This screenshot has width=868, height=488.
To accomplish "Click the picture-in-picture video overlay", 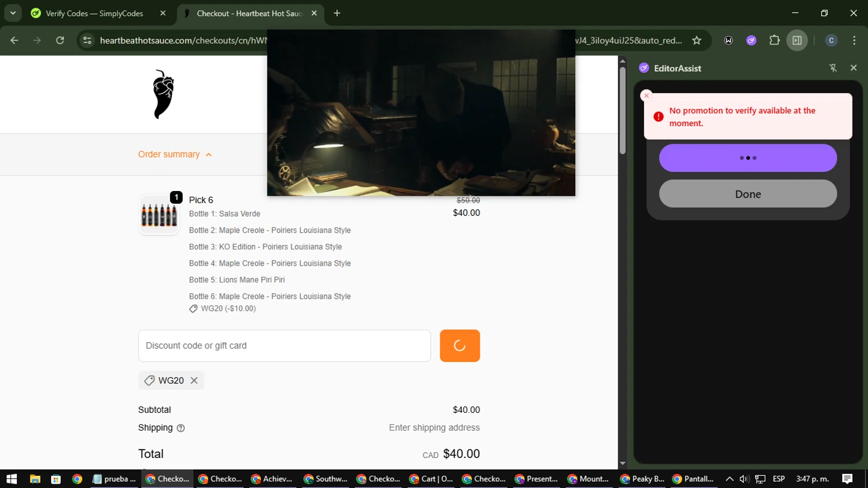I will [421, 112].
